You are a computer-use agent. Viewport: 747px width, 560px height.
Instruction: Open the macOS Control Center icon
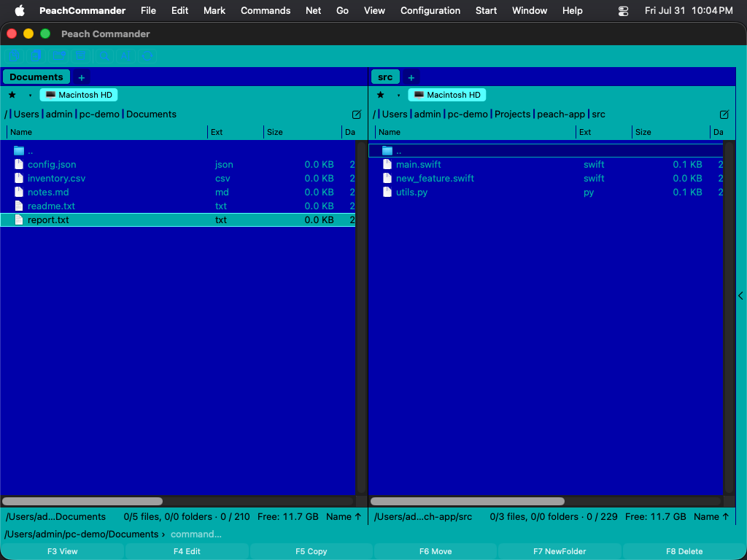coord(623,10)
